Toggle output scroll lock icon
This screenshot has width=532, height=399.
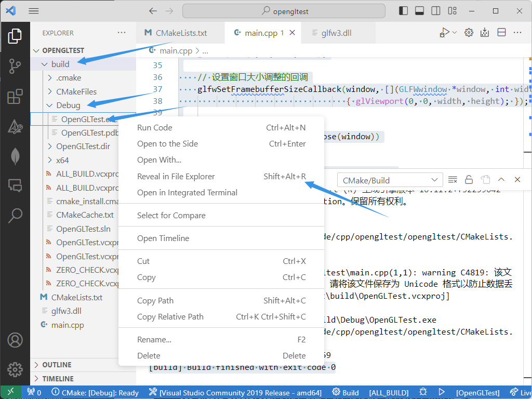[x=469, y=180]
